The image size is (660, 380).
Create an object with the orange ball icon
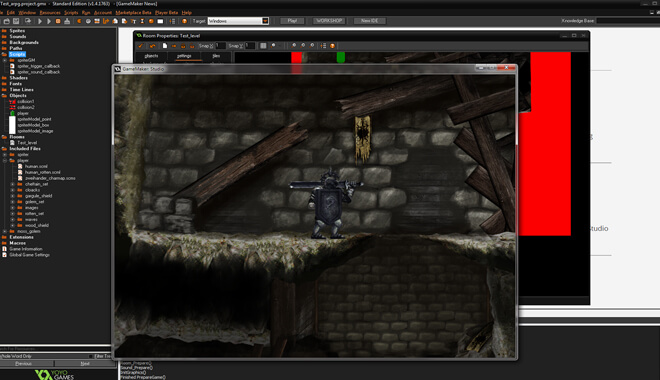pos(151,21)
